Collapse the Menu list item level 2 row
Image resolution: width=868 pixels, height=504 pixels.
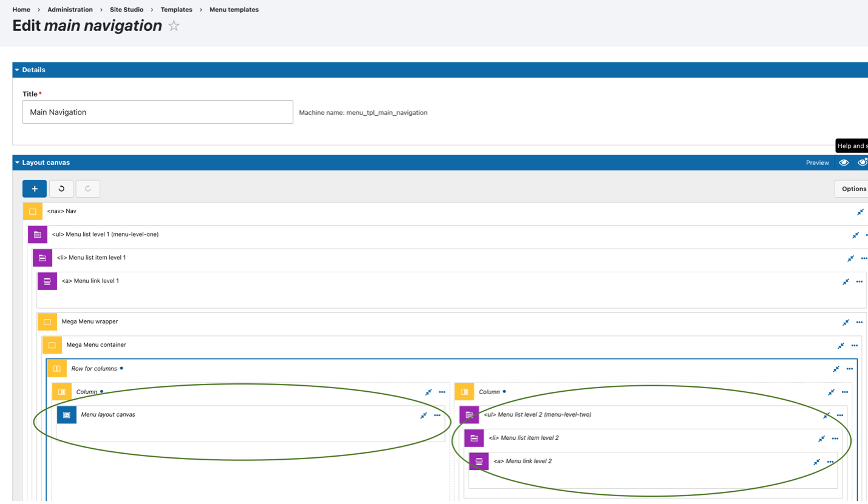821,438
